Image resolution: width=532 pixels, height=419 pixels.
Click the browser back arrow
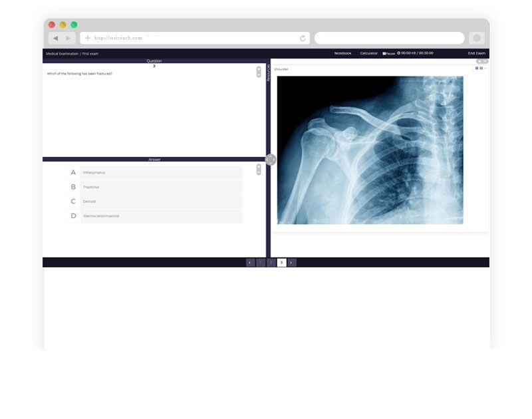point(56,39)
